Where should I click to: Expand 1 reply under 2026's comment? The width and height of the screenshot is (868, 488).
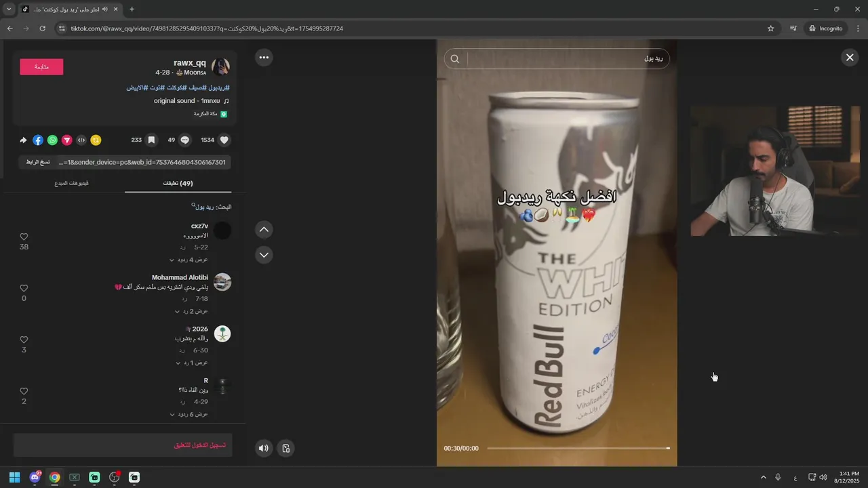191,363
